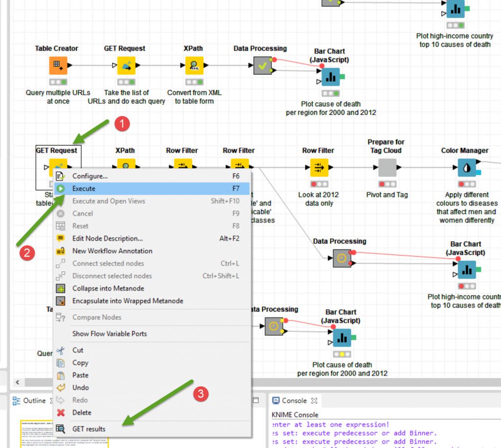Click the Prepare for Tag Cloud metanode
Viewport: 501px width, 448px height.
click(387, 167)
